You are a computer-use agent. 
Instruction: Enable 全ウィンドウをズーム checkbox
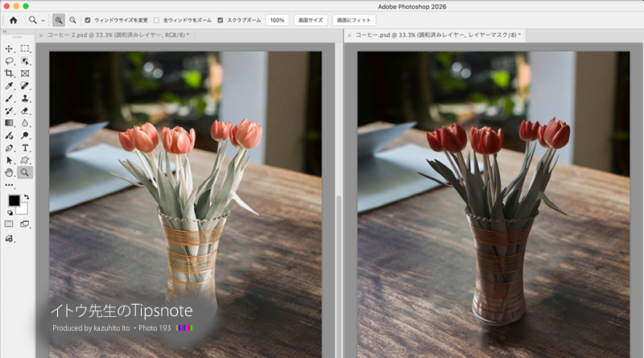coord(155,19)
